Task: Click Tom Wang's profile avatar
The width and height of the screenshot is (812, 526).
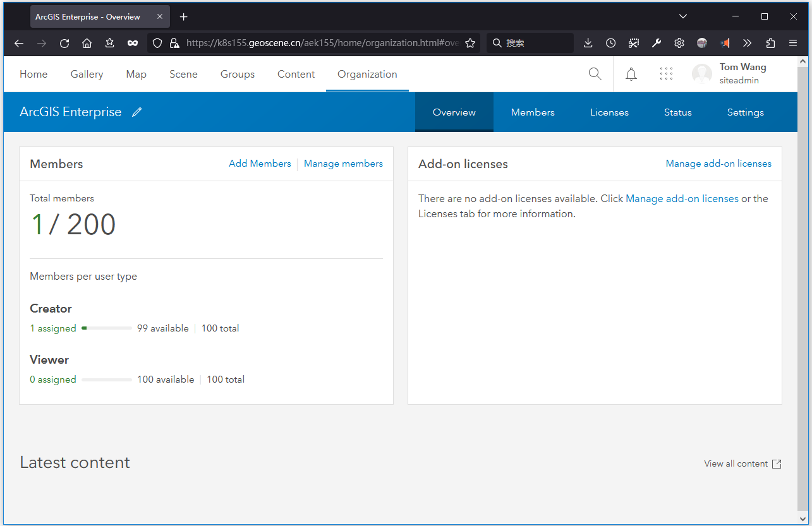Action: 702,74
